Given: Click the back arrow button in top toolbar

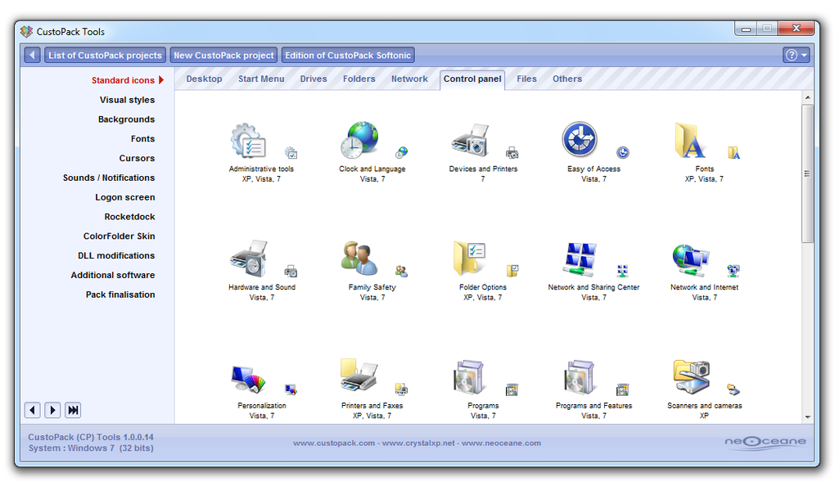Looking at the screenshot, I should [33, 56].
